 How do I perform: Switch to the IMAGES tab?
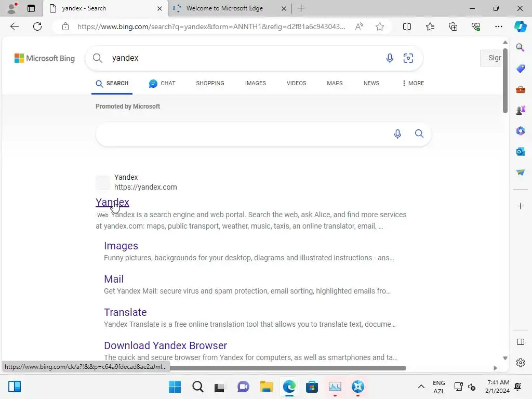click(x=256, y=84)
